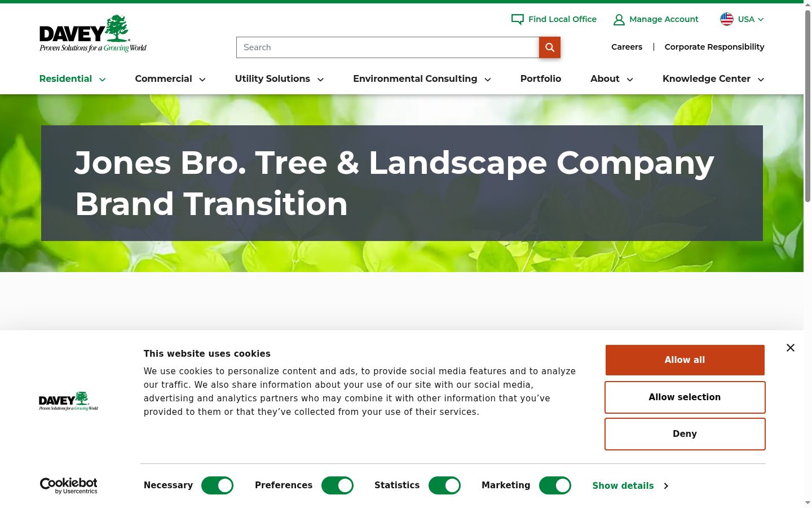Click the Cookiebot by Usercentrics logo
The height and width of the screenshot is (508, 812).
(x=69, y=485)
